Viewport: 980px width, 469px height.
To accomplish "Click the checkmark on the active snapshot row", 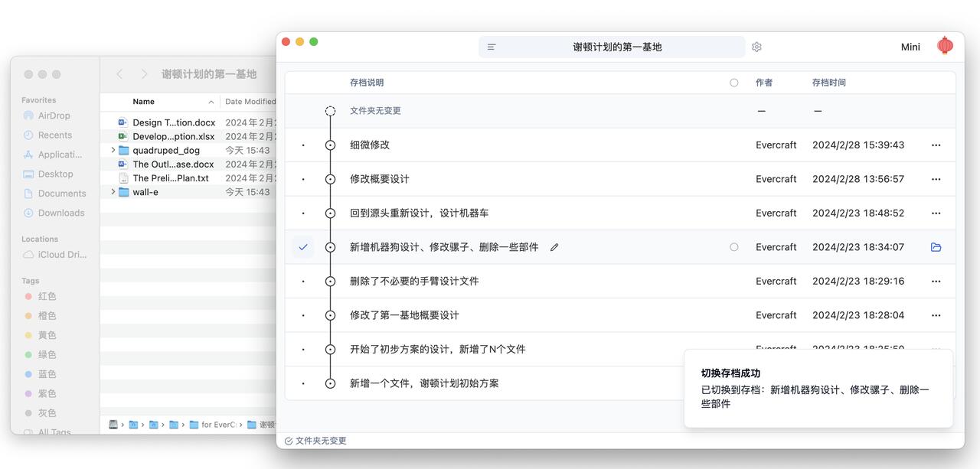I will 303,247.
